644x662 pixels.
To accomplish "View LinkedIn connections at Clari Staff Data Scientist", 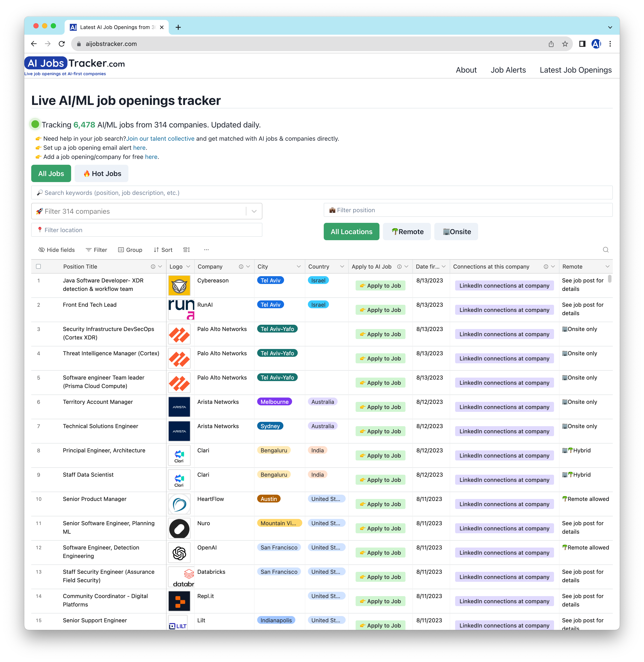I will (504, 480).
